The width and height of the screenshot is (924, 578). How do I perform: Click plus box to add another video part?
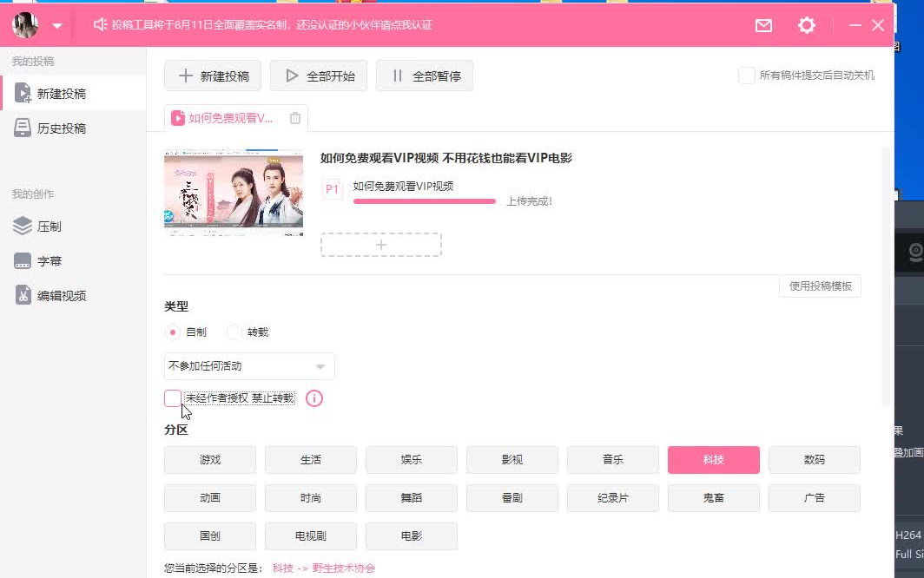tap(380, 245)
